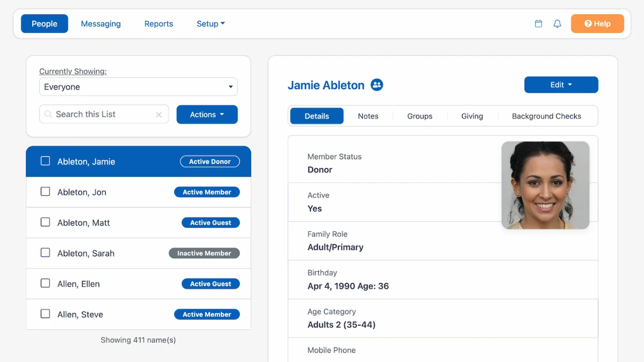Open the Actions dropdown button
The width and height of the screenshot is (644, 362).
click(207, 114)
